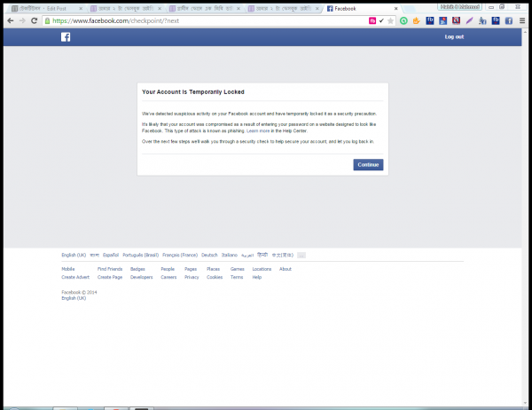Screen dimensions: 532x410
Task: Open the Mobile footer link
Action: pos(68,269)
